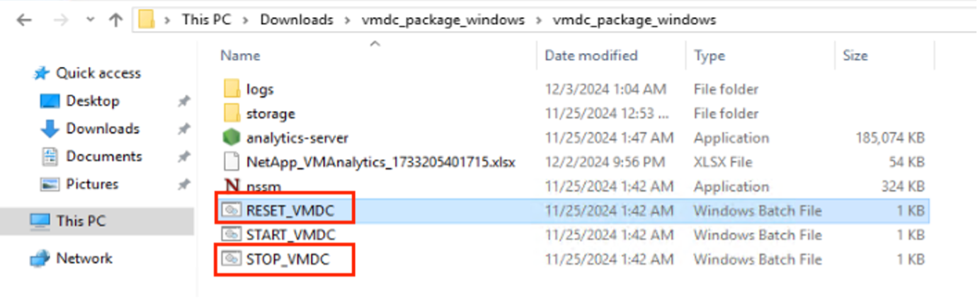This screenshot has height=300, width=980.
Task: Click the START_VMDC batch file icon
Action: [x=232, y=234]
